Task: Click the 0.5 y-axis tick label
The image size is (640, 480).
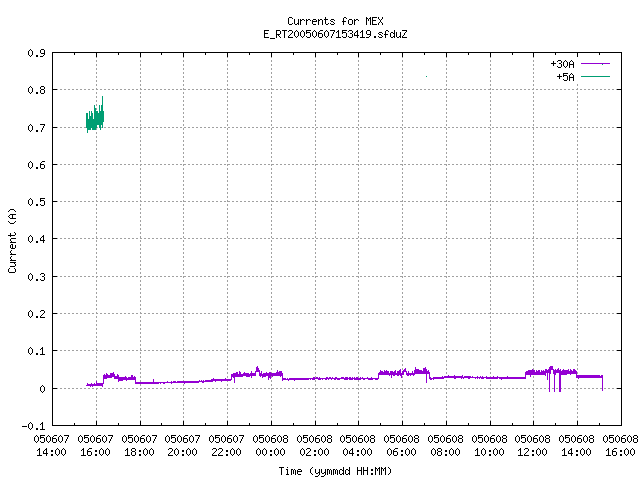Action: (x=36, y=202)
